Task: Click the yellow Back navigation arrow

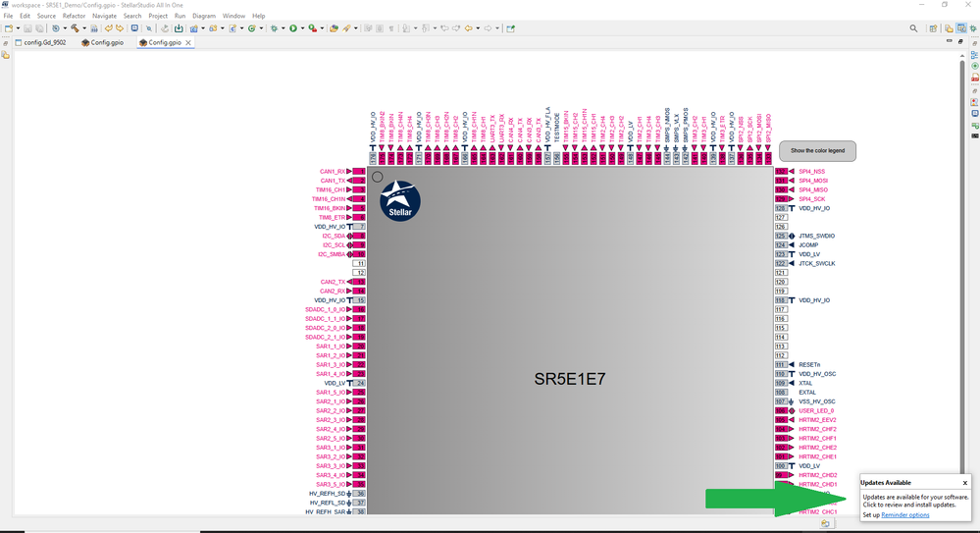Action: point(468,28)
